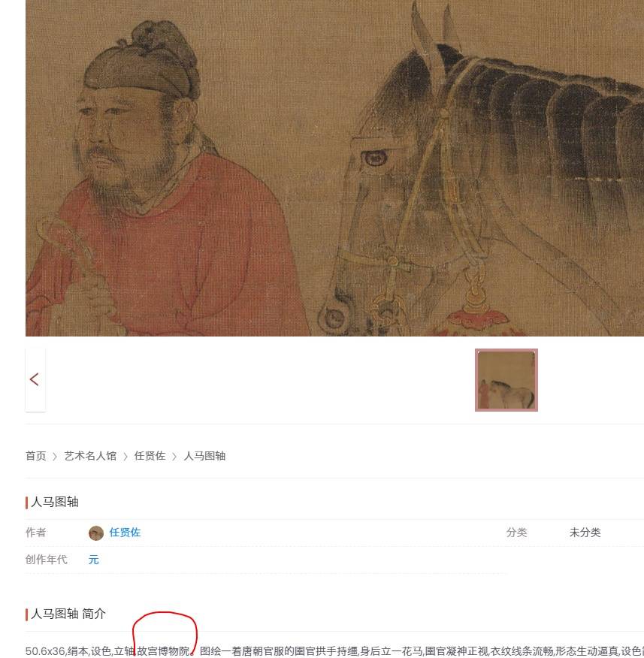Click the round author avatar icon

pyautogui.click(x=96, y=533)
